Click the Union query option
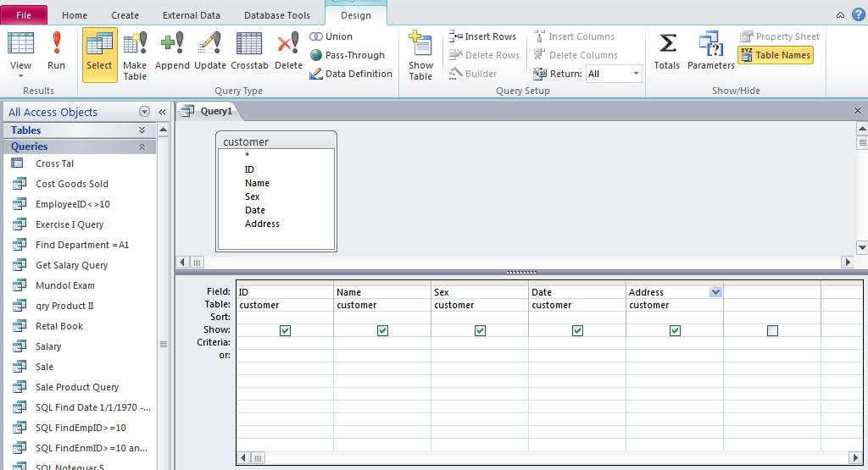 pos(331,36)
